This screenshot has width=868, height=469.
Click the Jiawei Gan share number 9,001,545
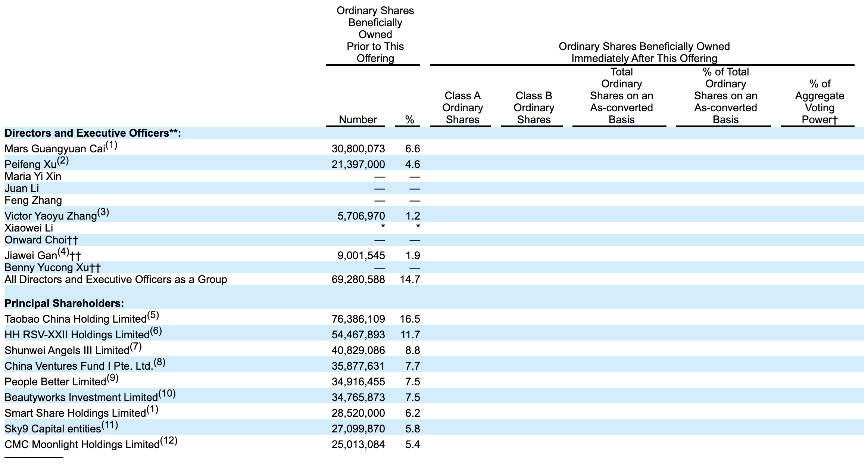click(x=361, y=256)
